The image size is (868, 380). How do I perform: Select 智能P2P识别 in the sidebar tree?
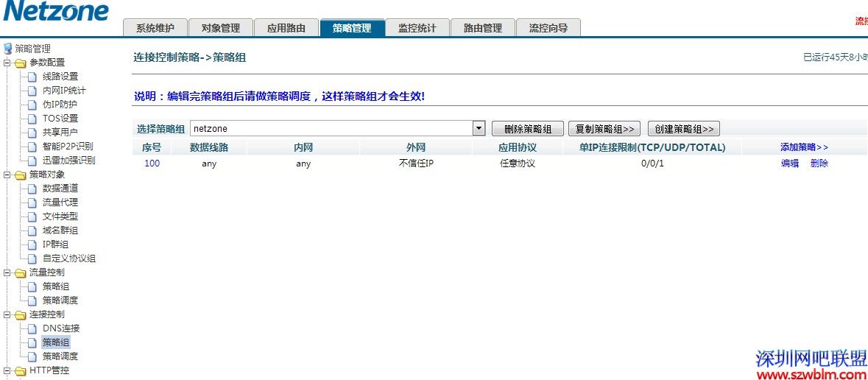[68, 147]
